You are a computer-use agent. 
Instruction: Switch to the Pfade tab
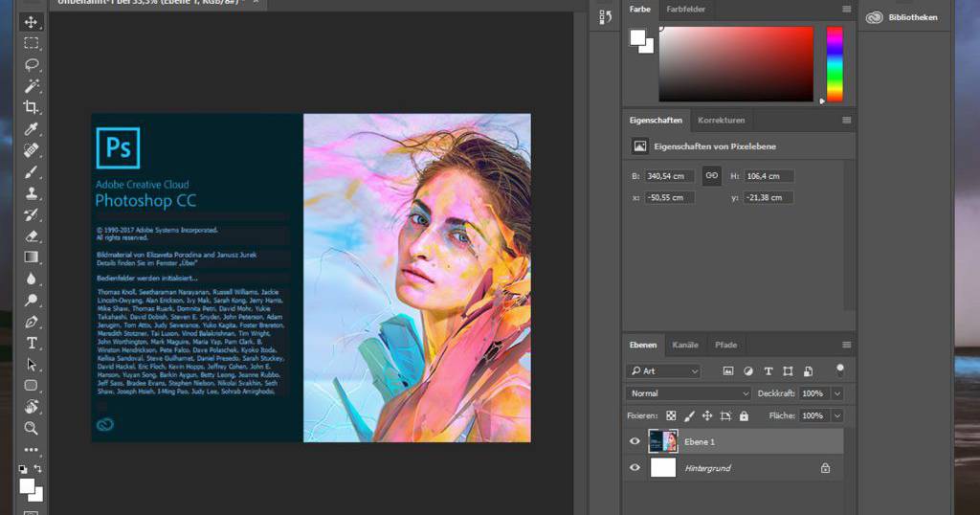[x=725, y=345]
